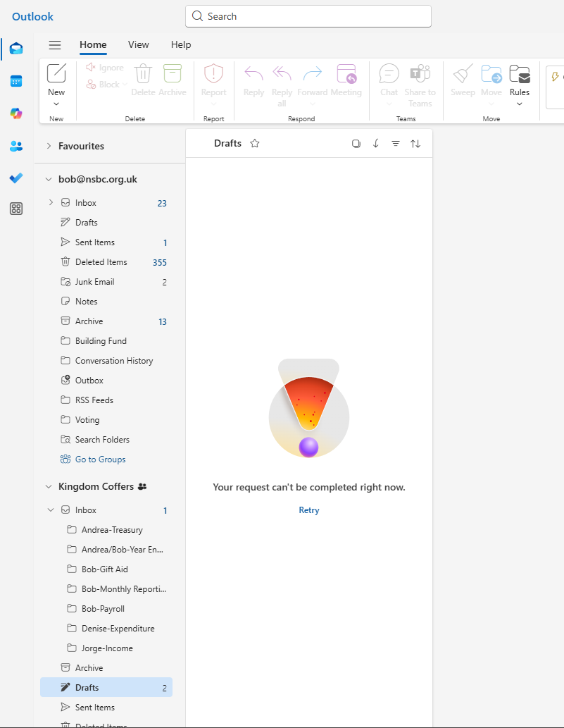Screen dimensions: 564x728
Task: Open the New mail dropdown arrow
Action: [x=56, y=104]
